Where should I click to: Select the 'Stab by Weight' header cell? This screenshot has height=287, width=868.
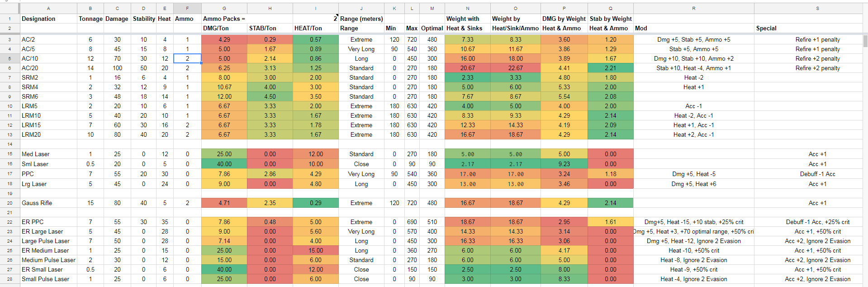pos(610,19)
